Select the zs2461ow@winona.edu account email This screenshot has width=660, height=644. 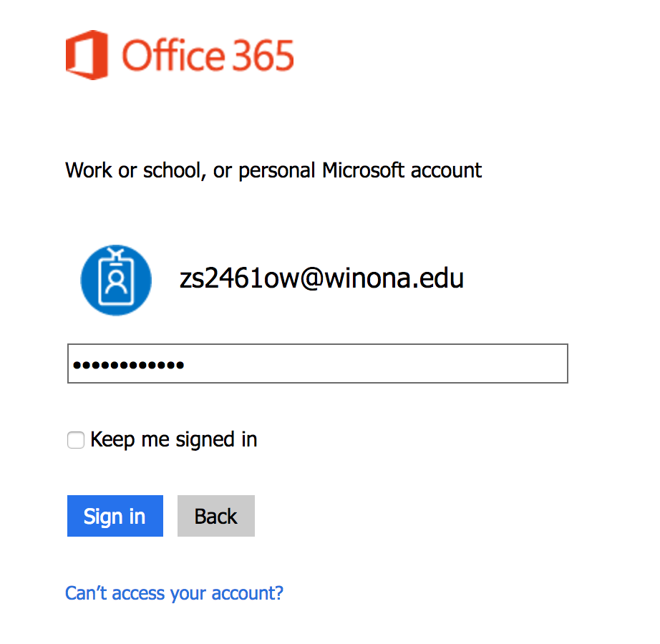coord(321,278)
